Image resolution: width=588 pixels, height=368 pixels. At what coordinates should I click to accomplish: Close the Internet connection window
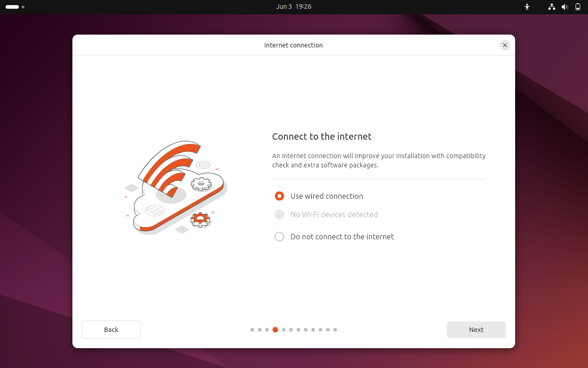click(505, 45)
